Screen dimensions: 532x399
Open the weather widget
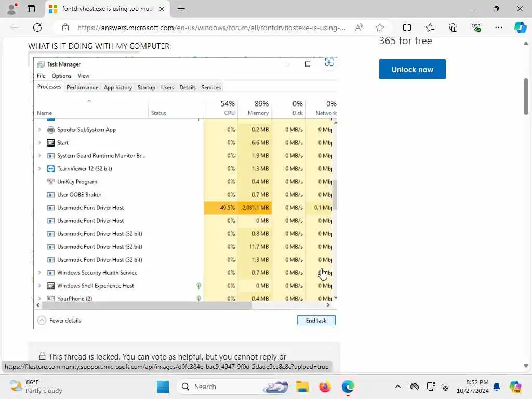36,387
